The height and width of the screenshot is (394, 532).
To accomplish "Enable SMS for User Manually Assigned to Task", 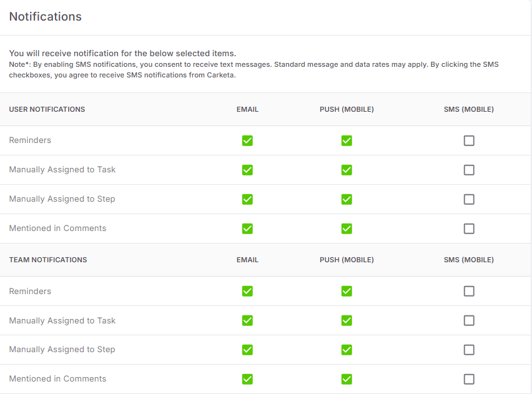I will [x=469, y=170].
